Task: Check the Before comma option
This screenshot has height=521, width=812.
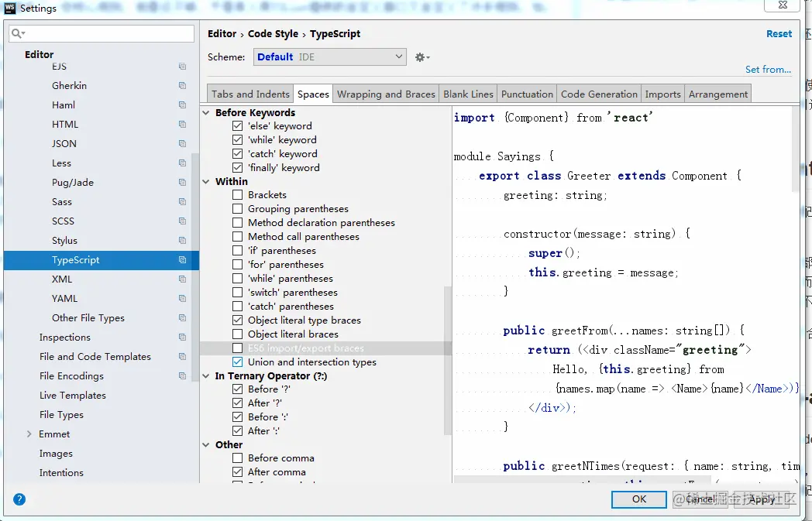Action: 238,458
